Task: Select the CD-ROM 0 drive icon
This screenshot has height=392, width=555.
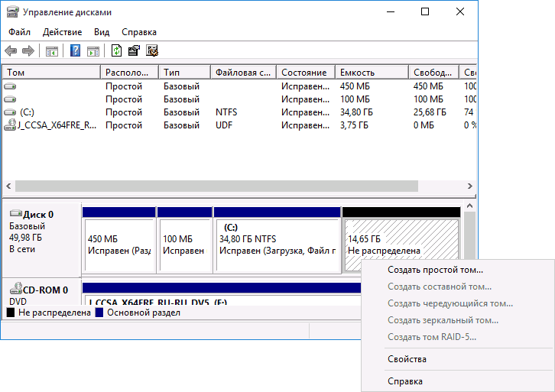Action: 16,289
